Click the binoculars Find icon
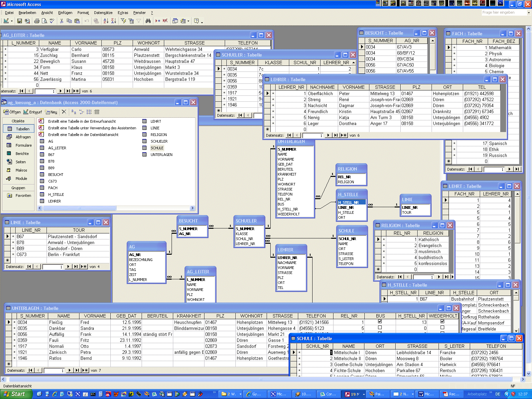Viewport: 532px width, 399px height. point(148,21)
